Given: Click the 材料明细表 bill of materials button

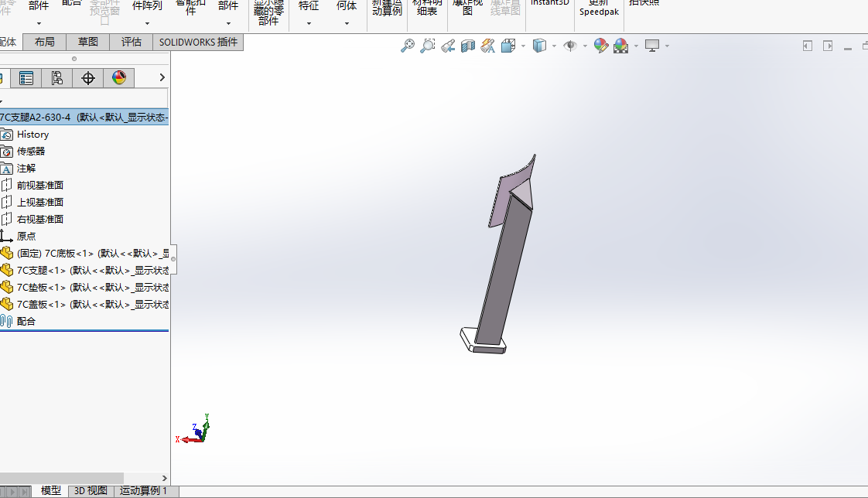Looking at the screenshot, I should 427,8.
